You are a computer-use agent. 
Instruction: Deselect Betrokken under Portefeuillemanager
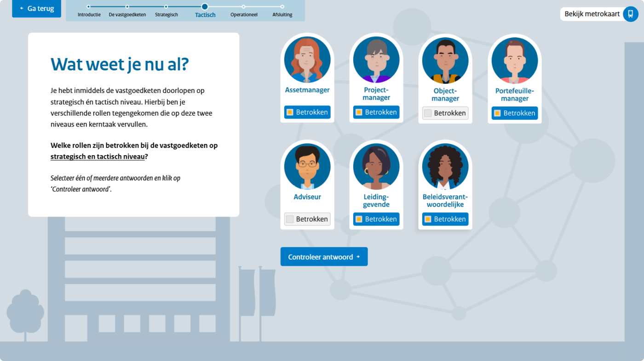pos(497,113)
